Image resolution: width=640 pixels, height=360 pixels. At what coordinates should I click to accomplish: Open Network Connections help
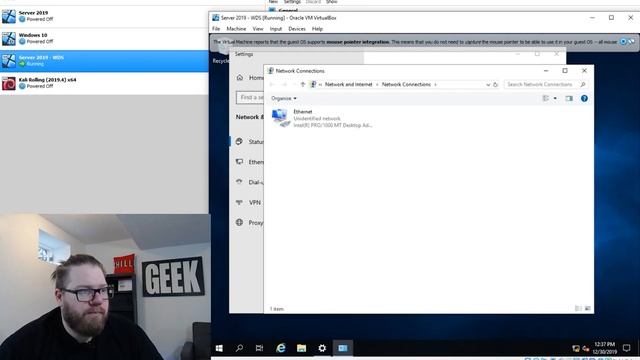click(x=584, y=98)
